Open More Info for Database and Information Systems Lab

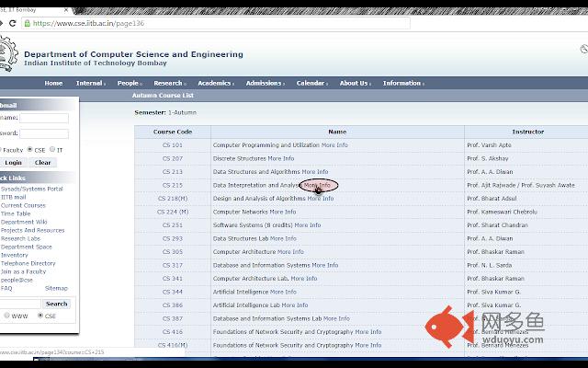336,318
